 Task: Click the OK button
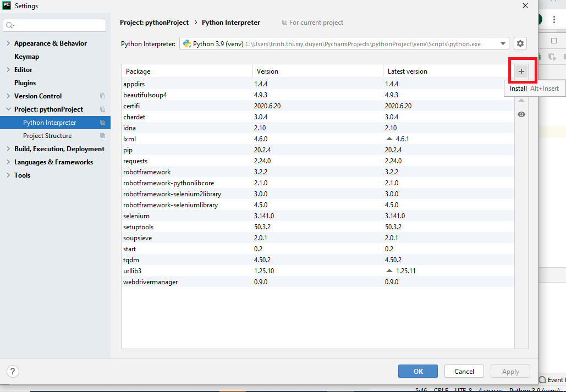click(x=417, y=371)
